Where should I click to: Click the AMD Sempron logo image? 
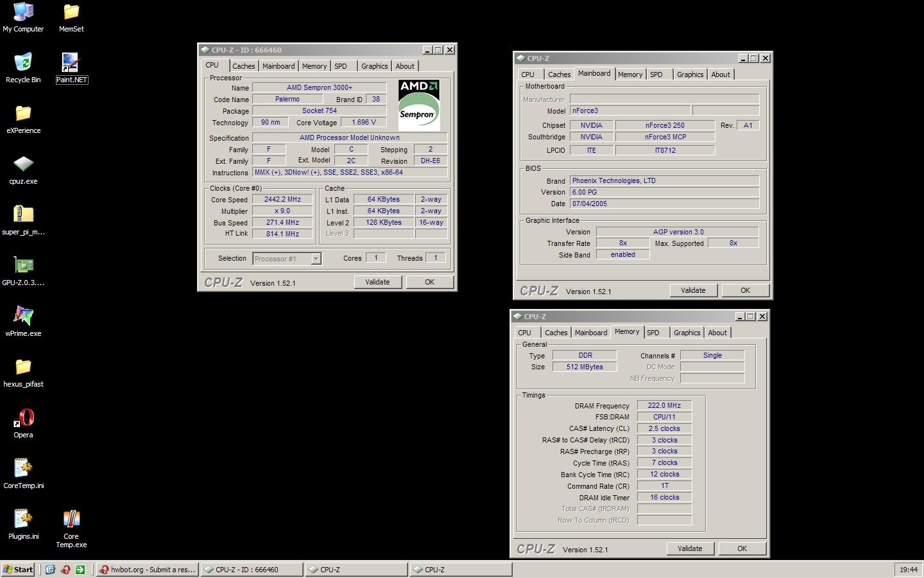[x=419, y=105]
